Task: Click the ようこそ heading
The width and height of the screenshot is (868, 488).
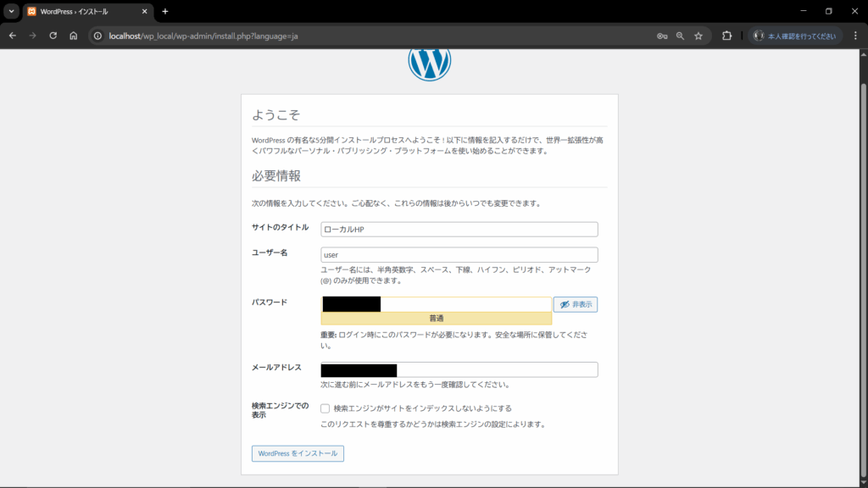Action: tap(275, 115)
